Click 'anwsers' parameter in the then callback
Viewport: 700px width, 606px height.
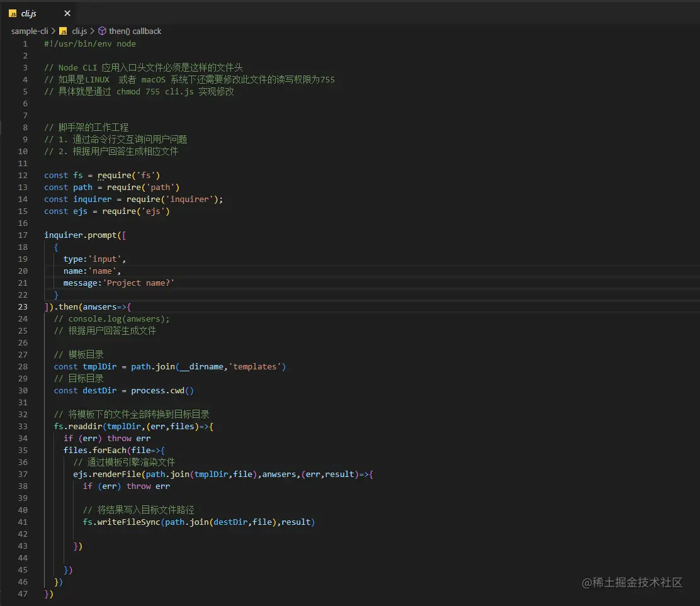pos(99,307)
